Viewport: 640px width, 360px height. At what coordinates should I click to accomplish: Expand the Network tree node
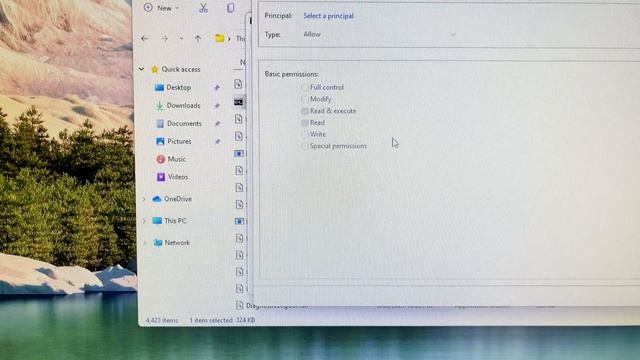tap(144, 243)
